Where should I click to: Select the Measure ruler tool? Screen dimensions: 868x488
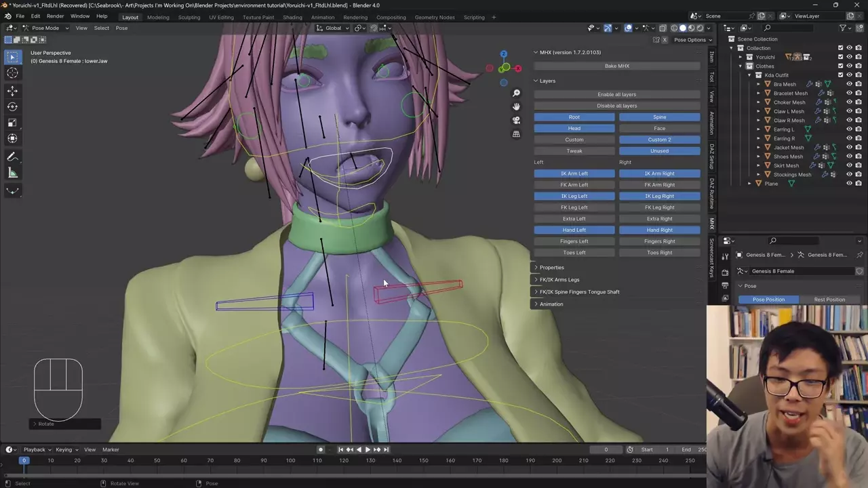(x=12, y=173)
